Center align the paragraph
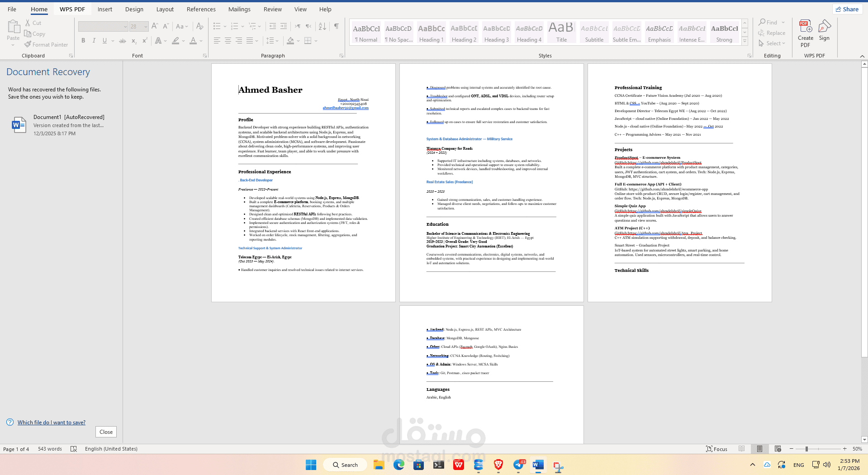Screen dimensions: 868x475 228,41
